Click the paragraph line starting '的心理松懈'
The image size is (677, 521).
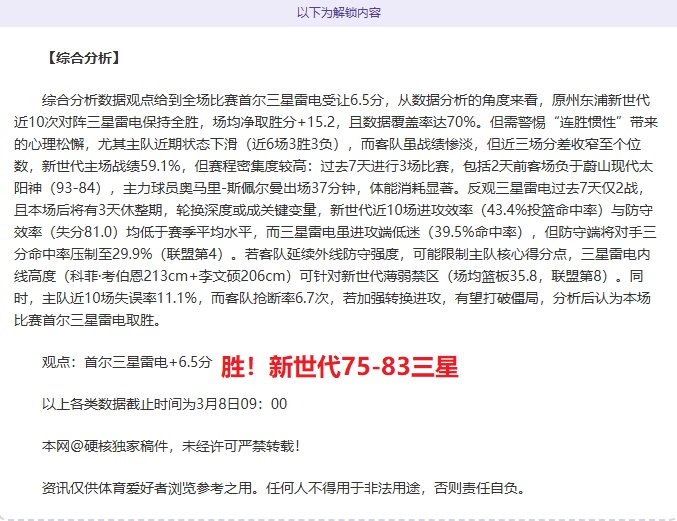pos(327,144)
